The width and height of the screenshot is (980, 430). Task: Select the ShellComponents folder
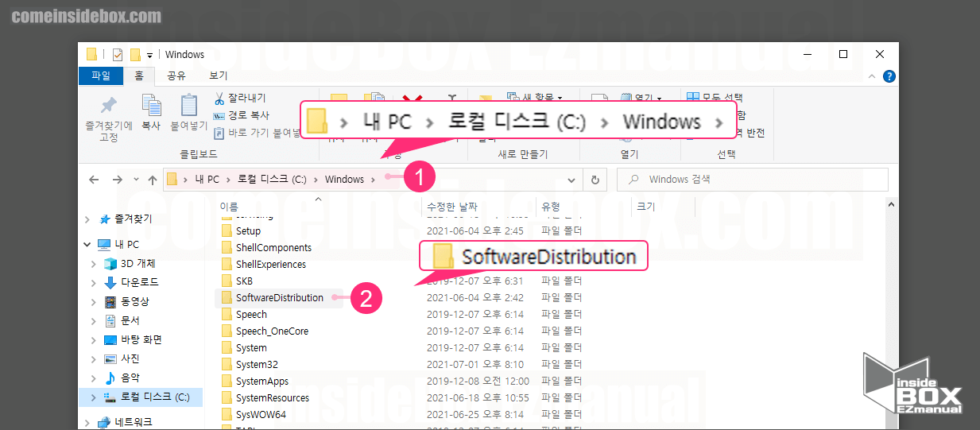point(273,248)
